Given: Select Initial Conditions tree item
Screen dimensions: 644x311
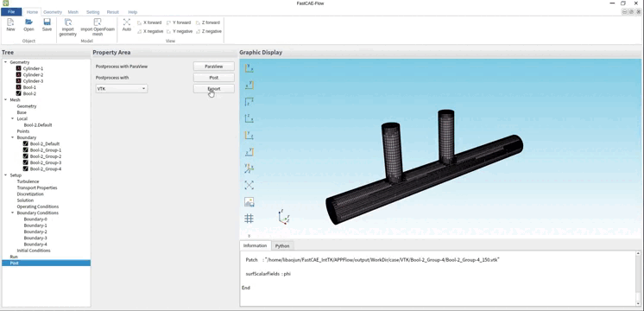Looking at the screenshot, I should tap(34, 251).
